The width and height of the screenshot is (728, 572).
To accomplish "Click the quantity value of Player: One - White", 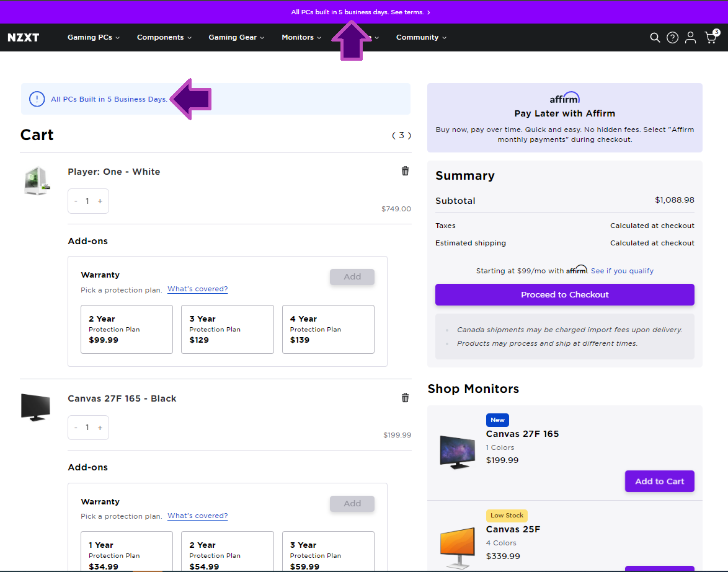I will [x=87, y=201].
